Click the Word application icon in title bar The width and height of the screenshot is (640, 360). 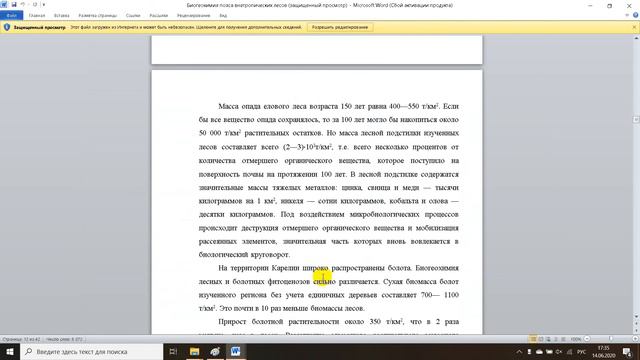coord(4,4)
